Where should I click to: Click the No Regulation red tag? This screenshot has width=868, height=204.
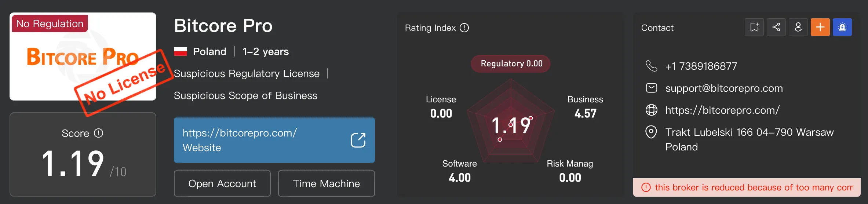(x=50, y=23)
